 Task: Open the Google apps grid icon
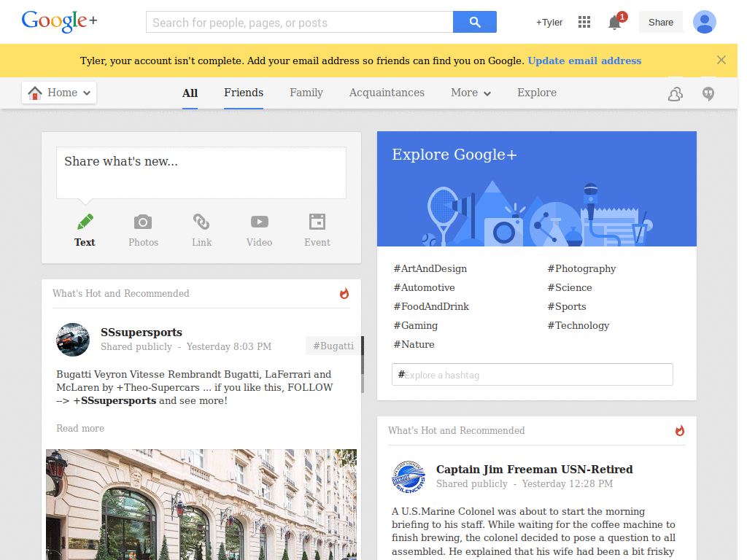tap(584, 22)
